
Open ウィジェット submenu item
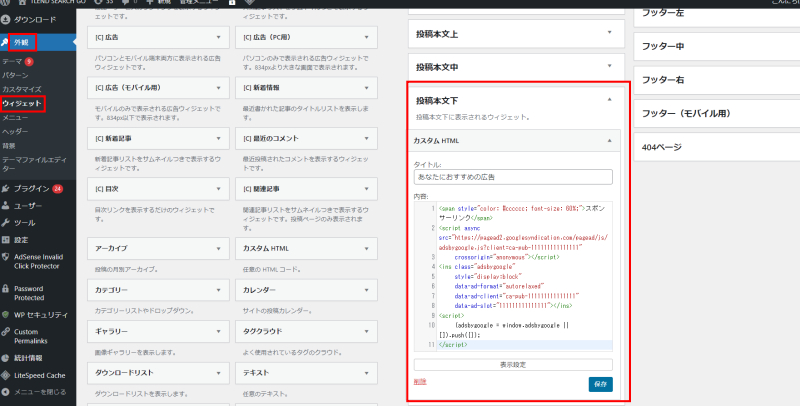tap(22, 103)
